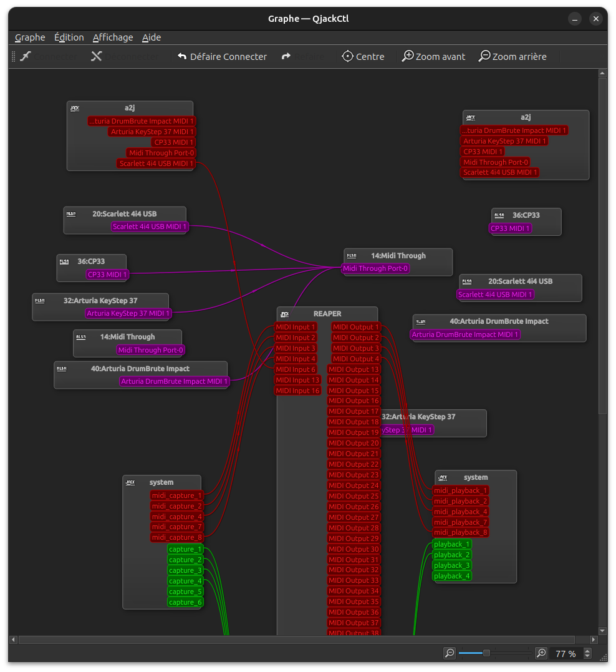Select playback_1 port on right system node
The height and width of the screenshot is (672, 616).
(452, 544)
